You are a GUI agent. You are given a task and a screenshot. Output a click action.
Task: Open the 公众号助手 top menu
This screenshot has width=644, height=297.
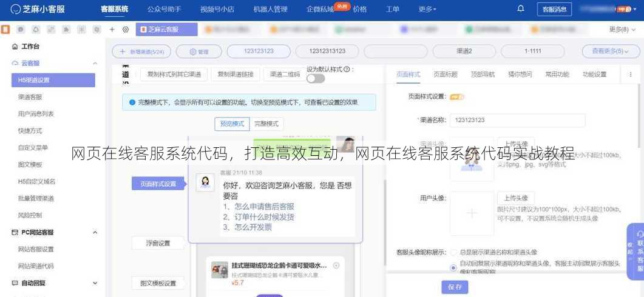click(164, 9)
